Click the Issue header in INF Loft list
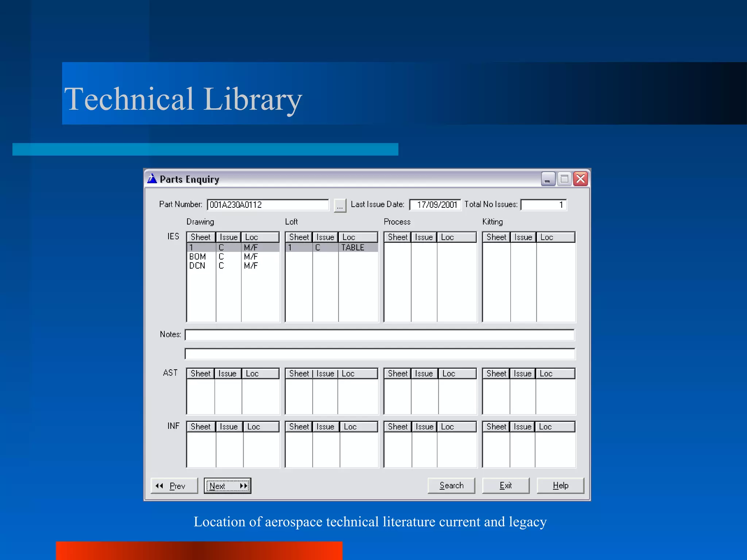747x560 pixels. 326,427
